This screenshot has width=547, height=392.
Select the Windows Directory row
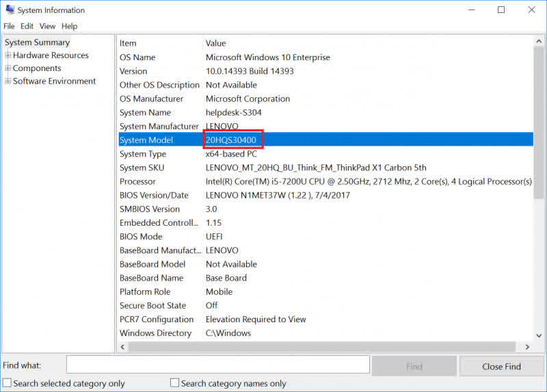326,333
